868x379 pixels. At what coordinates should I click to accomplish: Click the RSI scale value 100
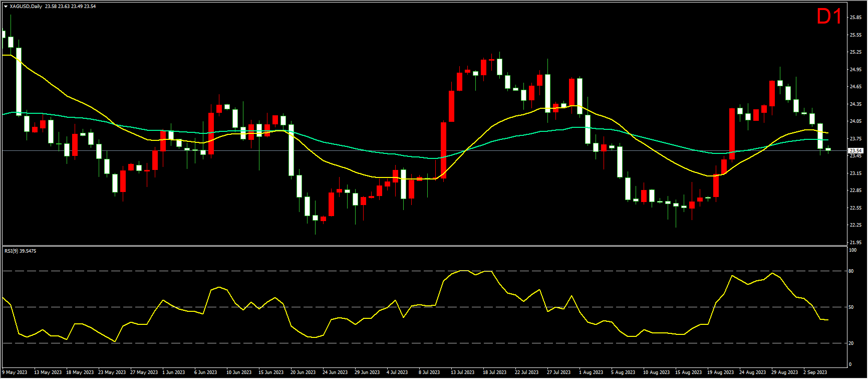click(x=852, y=250)
